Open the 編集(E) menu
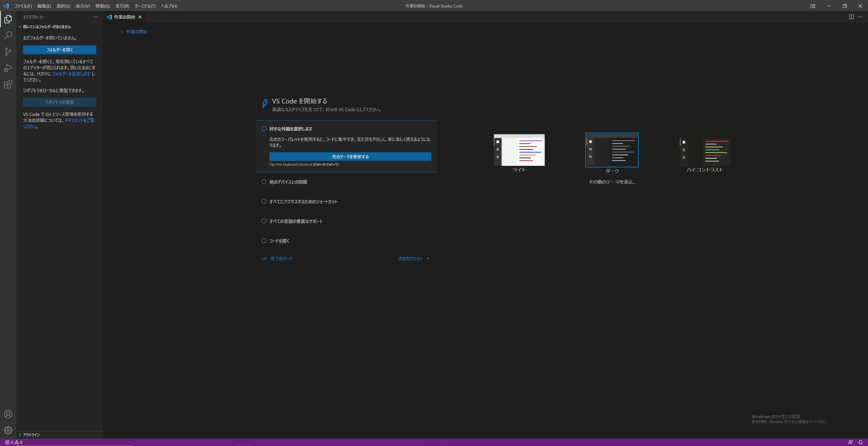The image size is (868, 446). pos(44,6)
